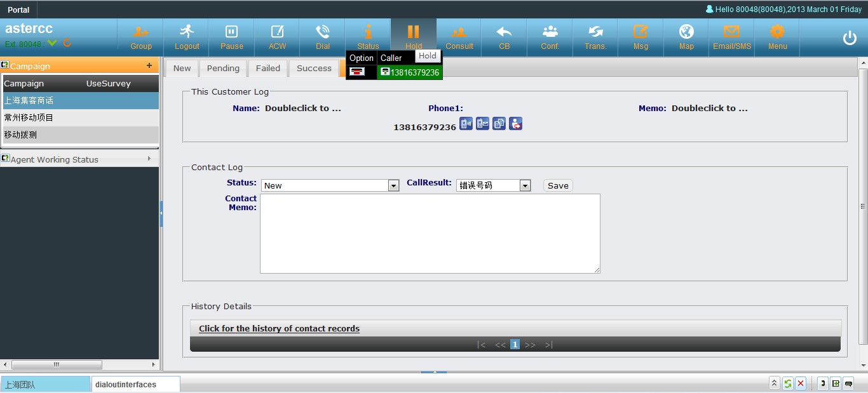Toggle Hold on the current call
868x393 pixels.
click(x=413, y=37)
